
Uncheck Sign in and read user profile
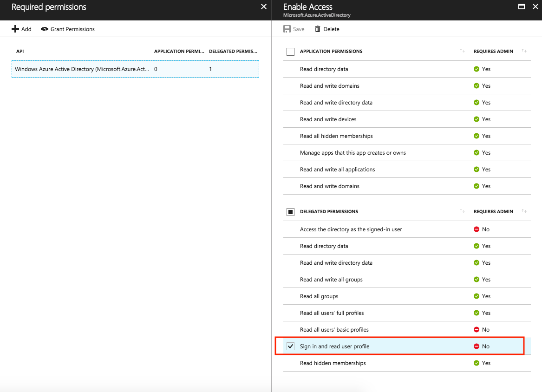pyautogui.click(x=291, y=346)
